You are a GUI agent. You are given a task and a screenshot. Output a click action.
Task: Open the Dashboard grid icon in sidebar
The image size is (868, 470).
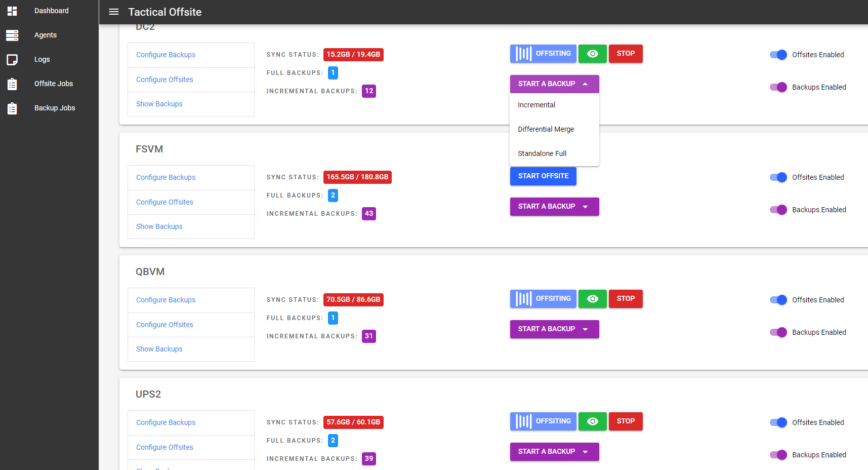pos(12,11)
